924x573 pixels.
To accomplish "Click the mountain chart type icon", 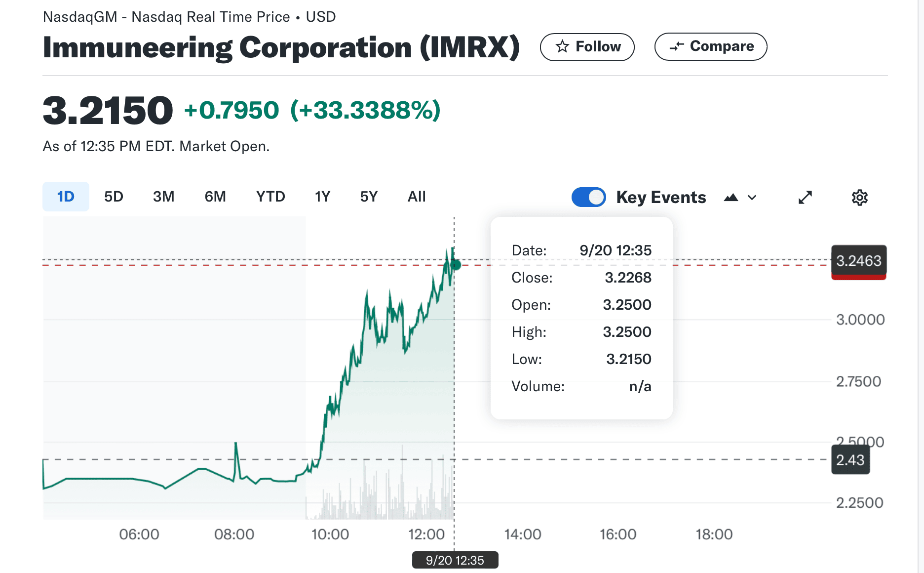I will click(x=731, y=198).
